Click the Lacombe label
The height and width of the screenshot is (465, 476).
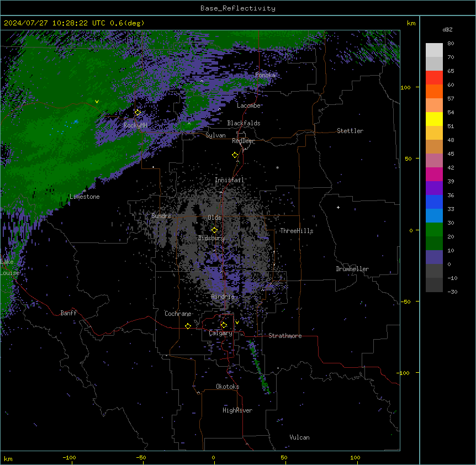[248, 105]
